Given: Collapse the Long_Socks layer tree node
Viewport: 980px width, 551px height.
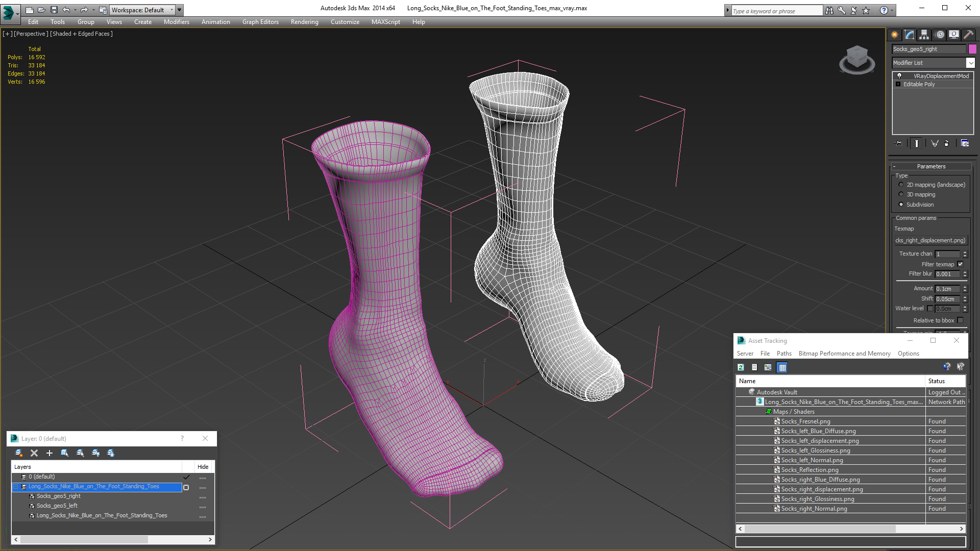Looking at the screenshot, I should tap(16, 487).
